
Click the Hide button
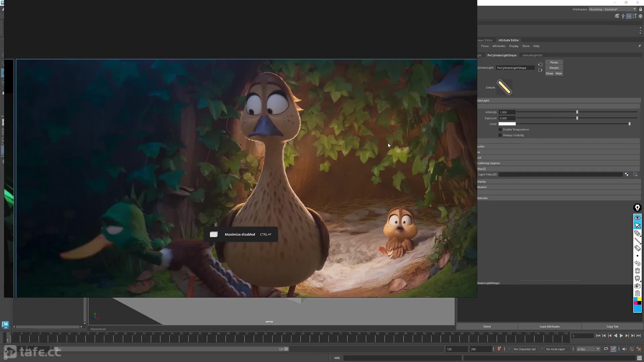click(x=558, y=73)
